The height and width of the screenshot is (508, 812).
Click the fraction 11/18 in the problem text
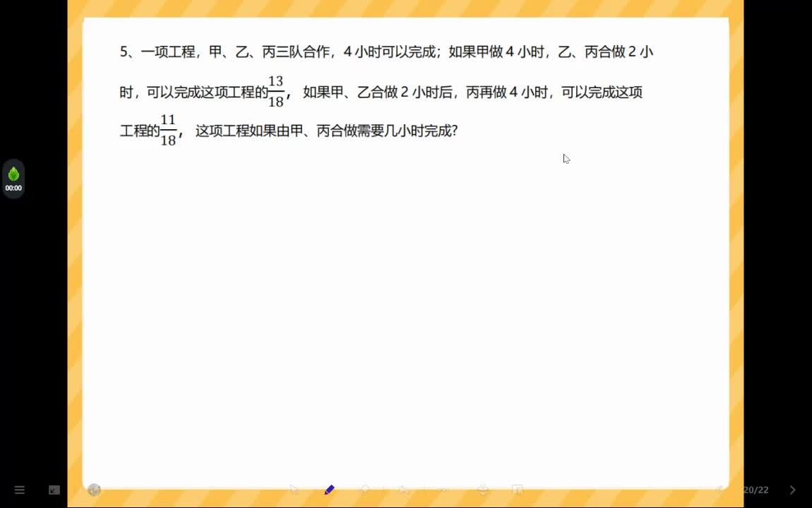[x=168, y=131]
